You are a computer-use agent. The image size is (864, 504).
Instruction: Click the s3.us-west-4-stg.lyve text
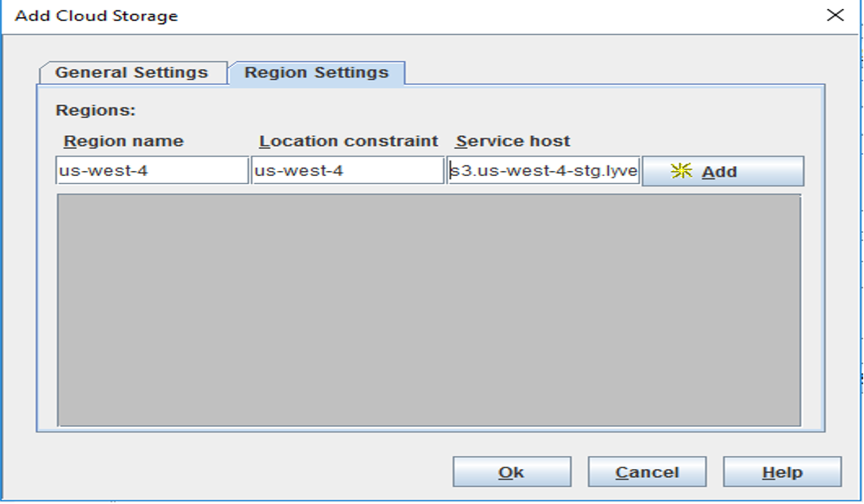pos(543,172)
